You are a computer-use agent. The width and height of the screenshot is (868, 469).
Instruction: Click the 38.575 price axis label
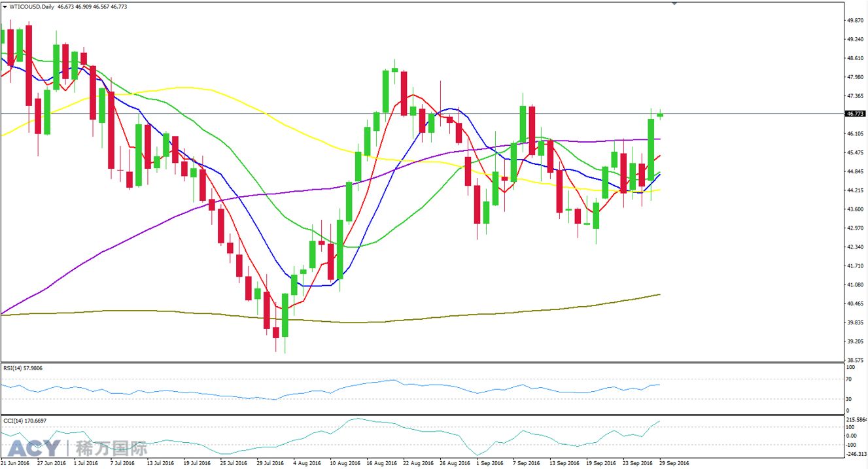[854, 360]
